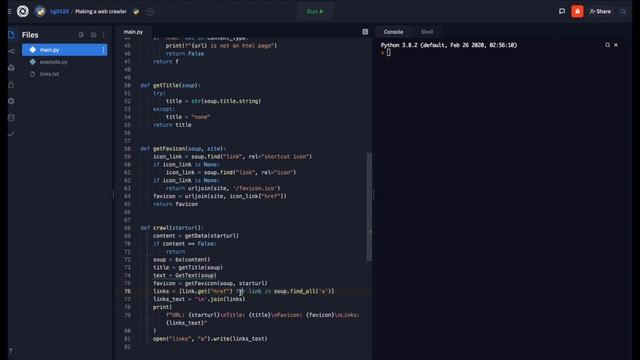
Task: Run the program with the Run button
Action: [315, 11]
